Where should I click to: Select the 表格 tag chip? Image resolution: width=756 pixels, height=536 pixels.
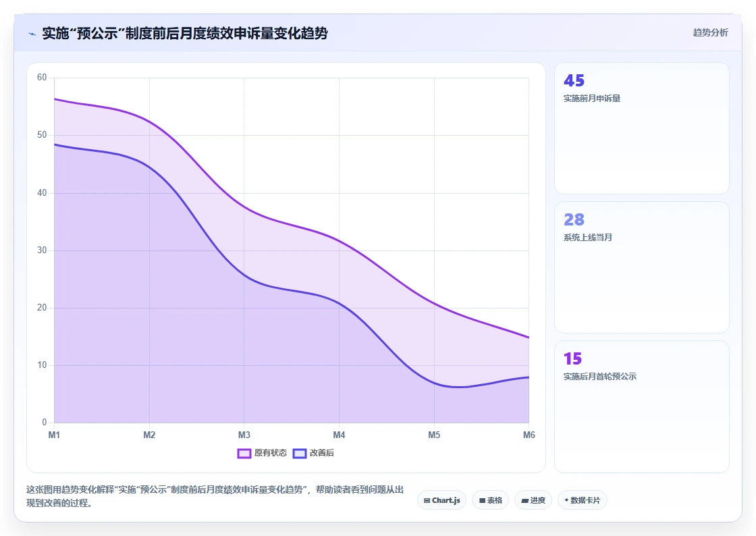coord(490,500)
